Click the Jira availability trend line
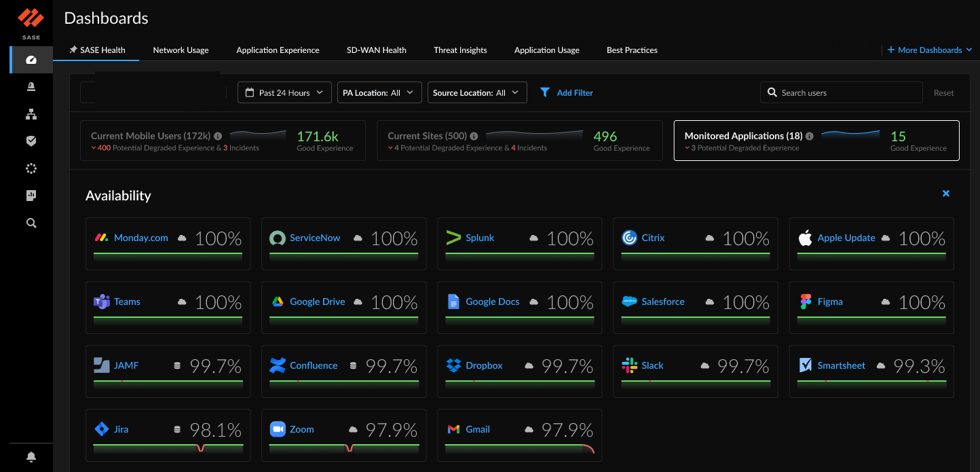The image size is (980, 472). (168, 446)
